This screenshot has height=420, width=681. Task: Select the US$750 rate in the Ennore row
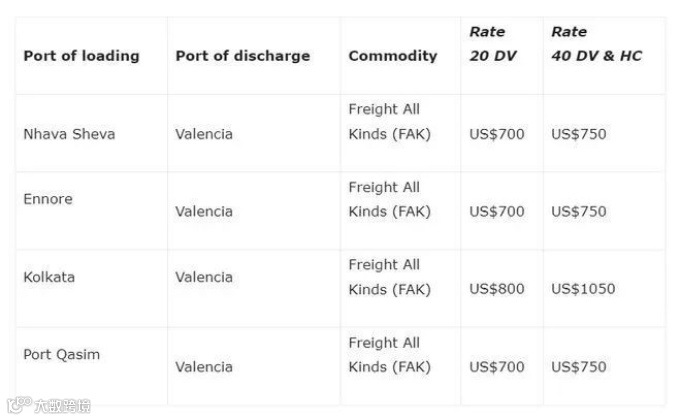tap(578, 211)
